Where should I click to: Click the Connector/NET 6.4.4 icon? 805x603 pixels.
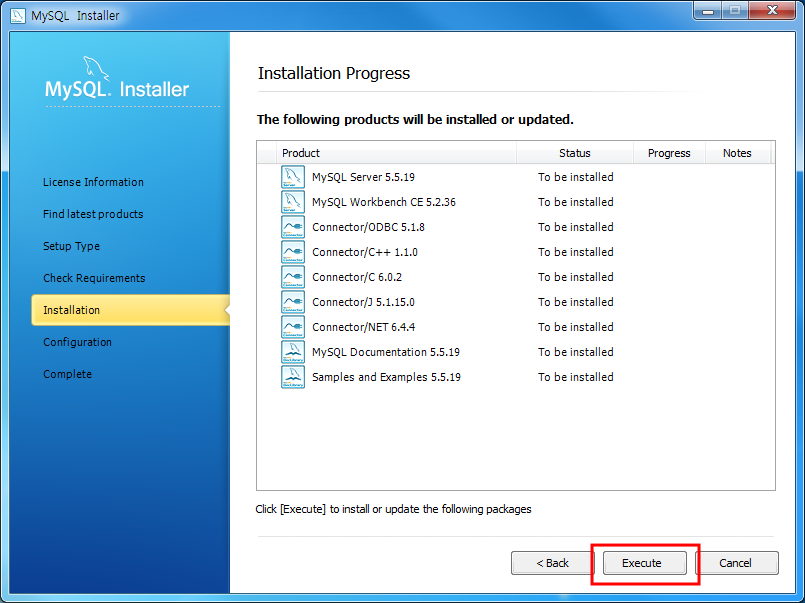293,327
